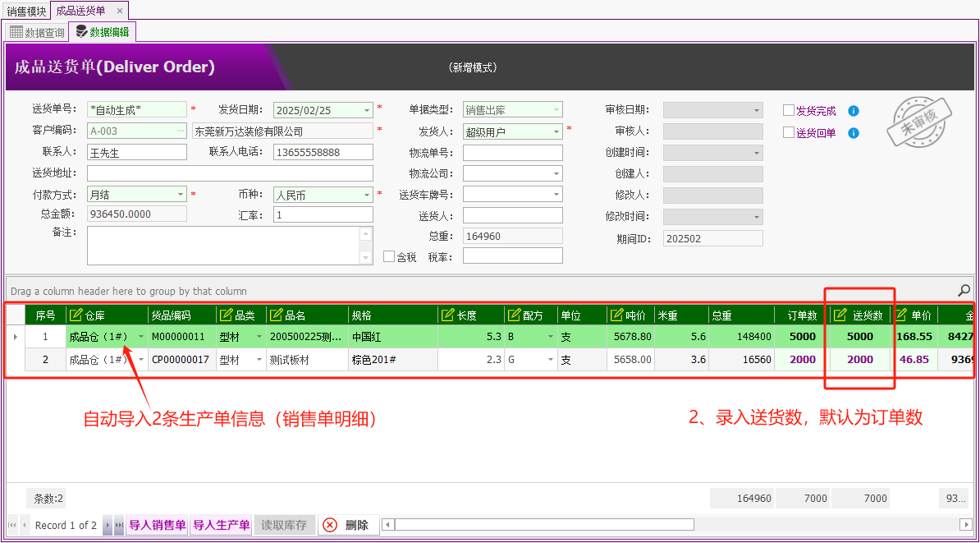Open 币种 dropdown
Viewport: 980px width, 543px height.
click(x=367, y=195)
